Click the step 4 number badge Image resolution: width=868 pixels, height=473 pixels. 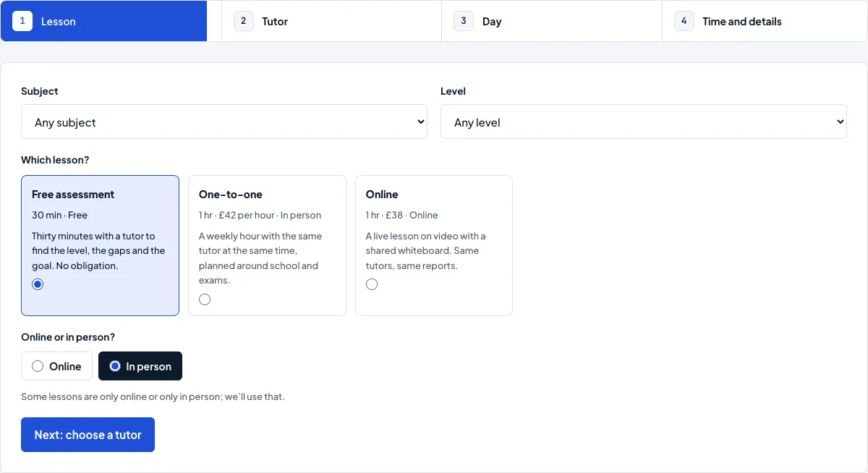684,21
